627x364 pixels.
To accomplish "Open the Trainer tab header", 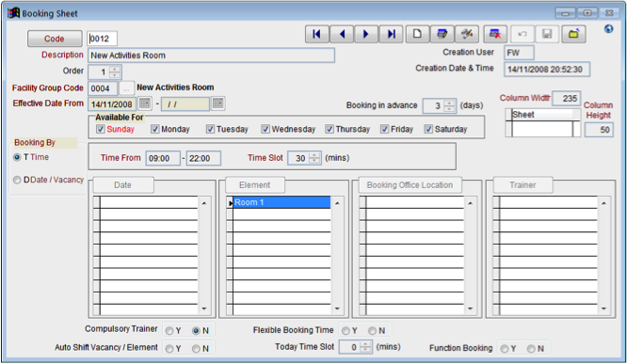I will point(522,185).
